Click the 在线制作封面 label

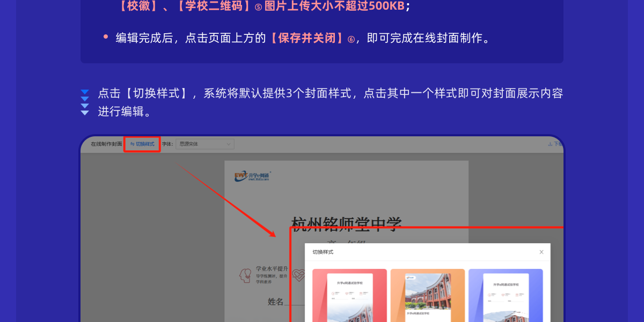[x=106, y=144]
